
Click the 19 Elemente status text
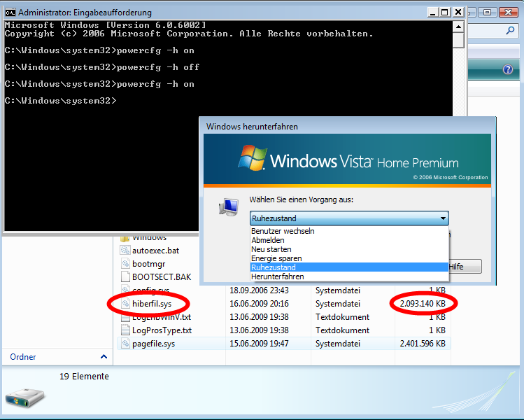click(x=84, y=376)
